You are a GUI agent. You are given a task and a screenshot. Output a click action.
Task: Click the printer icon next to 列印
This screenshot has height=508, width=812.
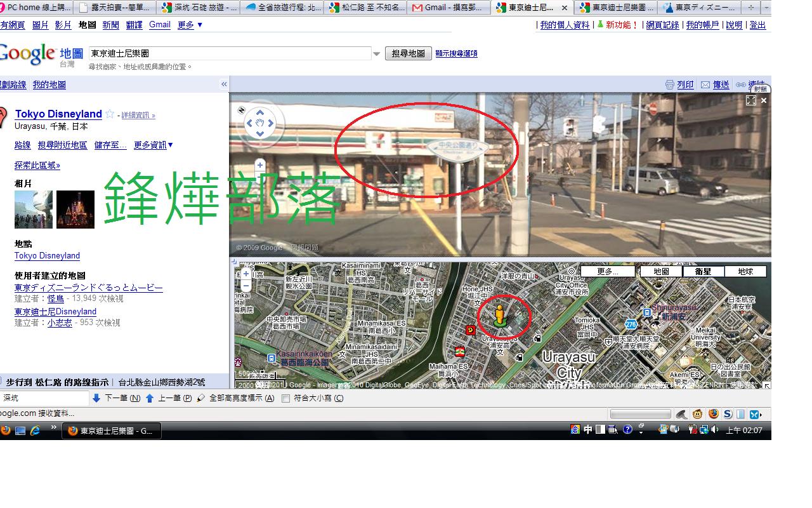[669, 84]
